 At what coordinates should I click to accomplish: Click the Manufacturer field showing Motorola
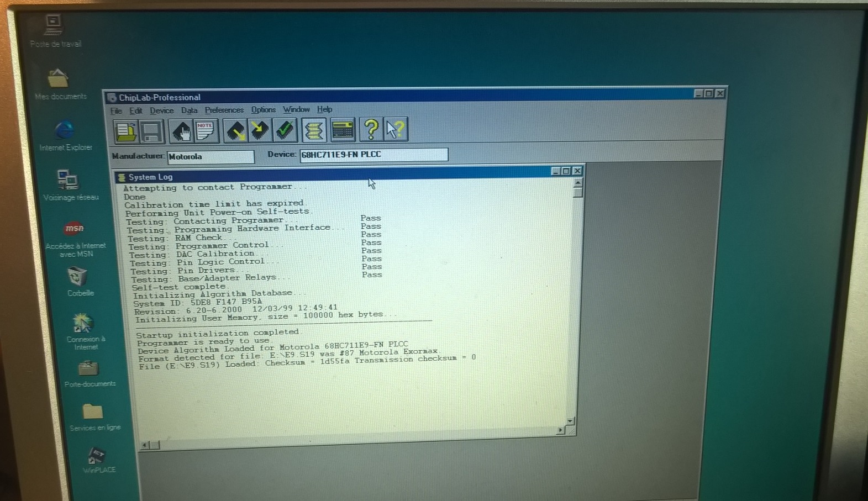coord(211,157)
